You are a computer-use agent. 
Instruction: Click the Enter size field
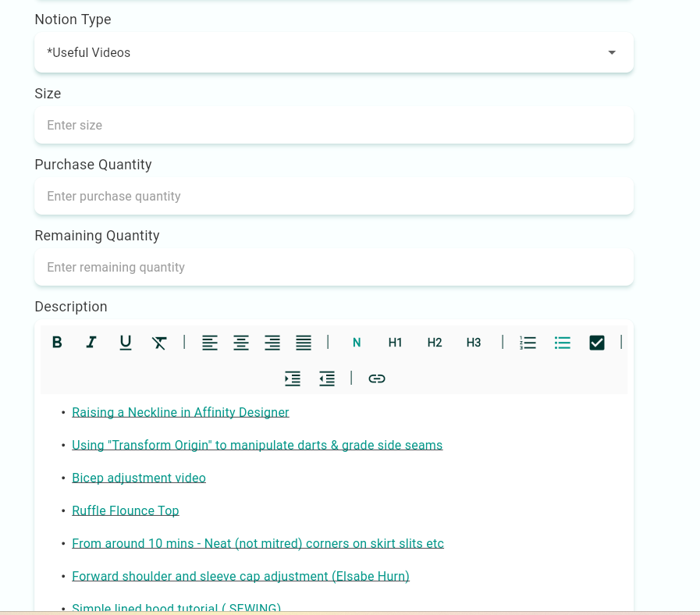(334, 125)
